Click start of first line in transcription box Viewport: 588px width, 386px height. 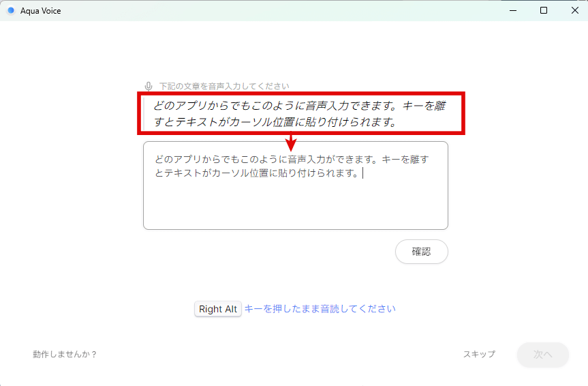pos(156,160)
